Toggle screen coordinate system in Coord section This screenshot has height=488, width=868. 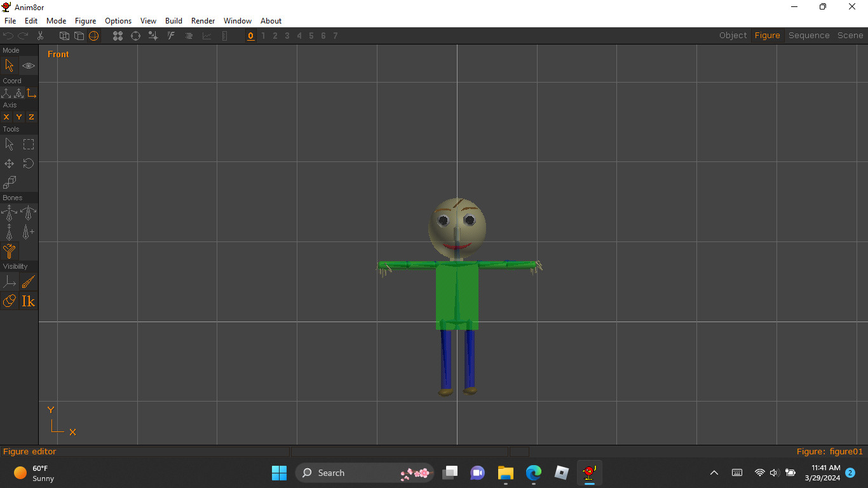pos(31,93)
